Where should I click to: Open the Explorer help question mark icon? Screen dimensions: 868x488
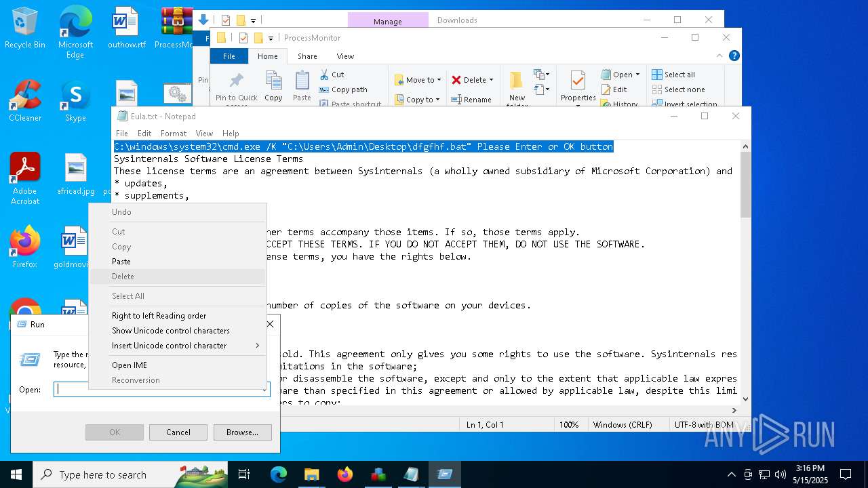[734, 56]
